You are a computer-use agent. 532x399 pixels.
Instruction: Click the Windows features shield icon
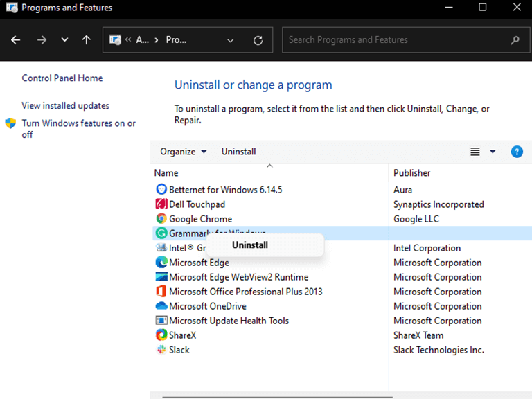tap(10, 123)
